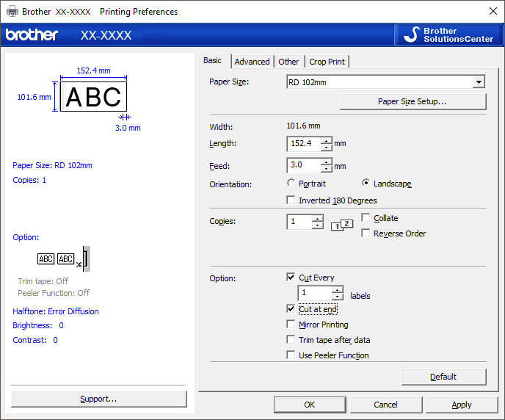Click the "Contrast: 0" summary text
The image size is (505, 420).
[35, 340]
